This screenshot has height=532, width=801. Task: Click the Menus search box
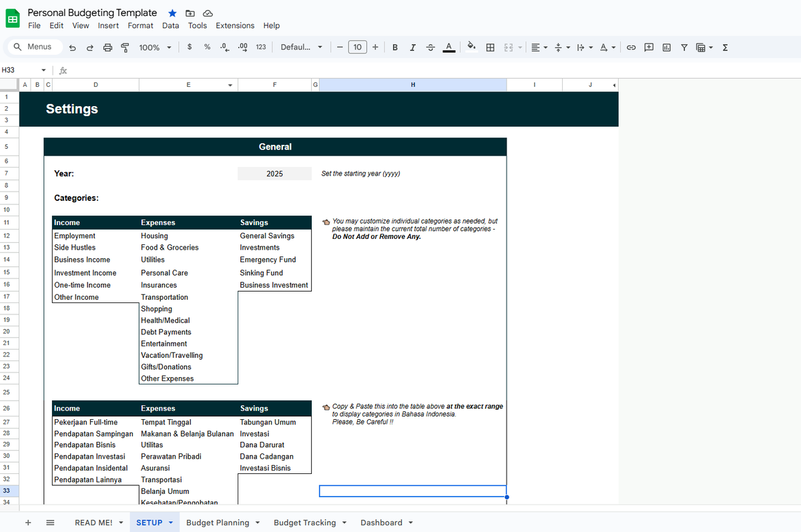[34, 47]
